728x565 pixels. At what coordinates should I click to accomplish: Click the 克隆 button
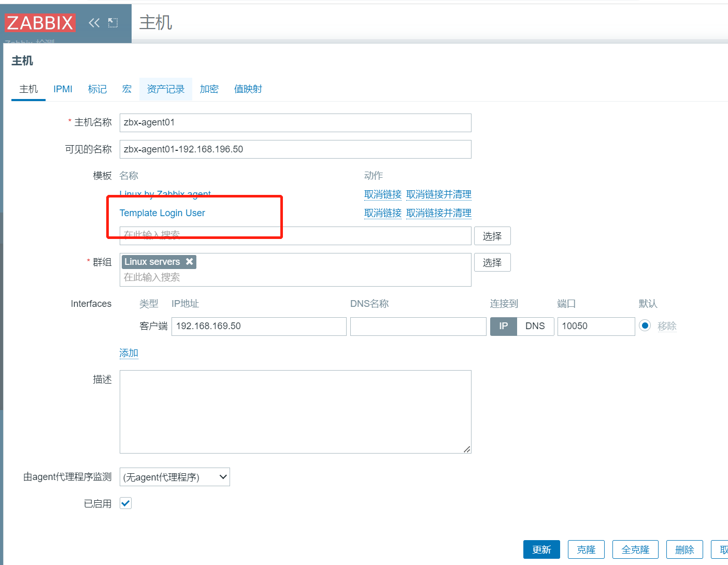pyautogui.click(x=586, y=549)
